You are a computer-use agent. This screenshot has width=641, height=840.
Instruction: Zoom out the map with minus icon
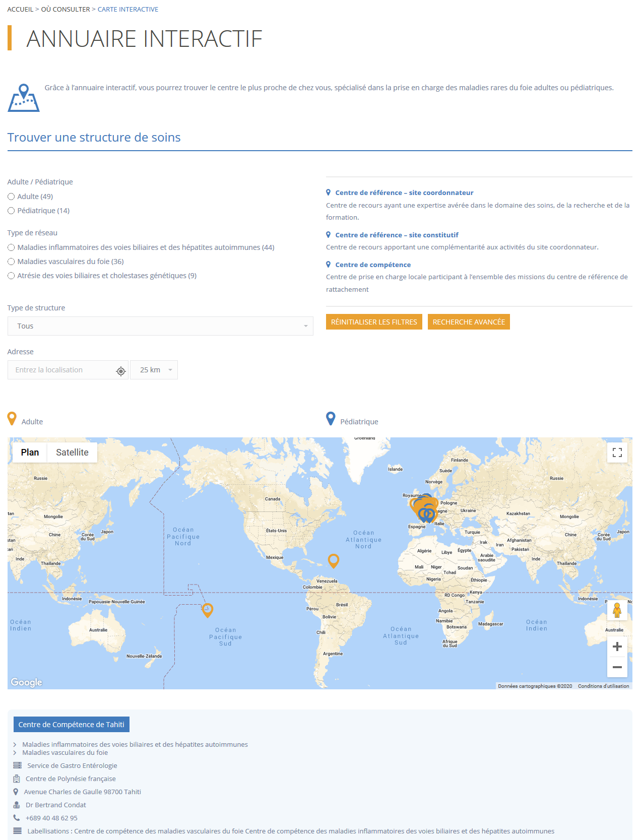(617, 667)
